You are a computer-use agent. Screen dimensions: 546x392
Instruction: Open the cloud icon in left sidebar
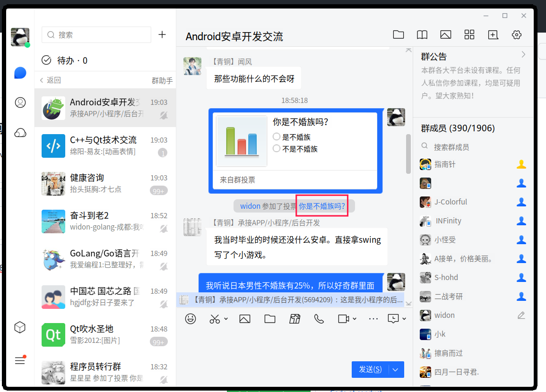coord(20,133)
